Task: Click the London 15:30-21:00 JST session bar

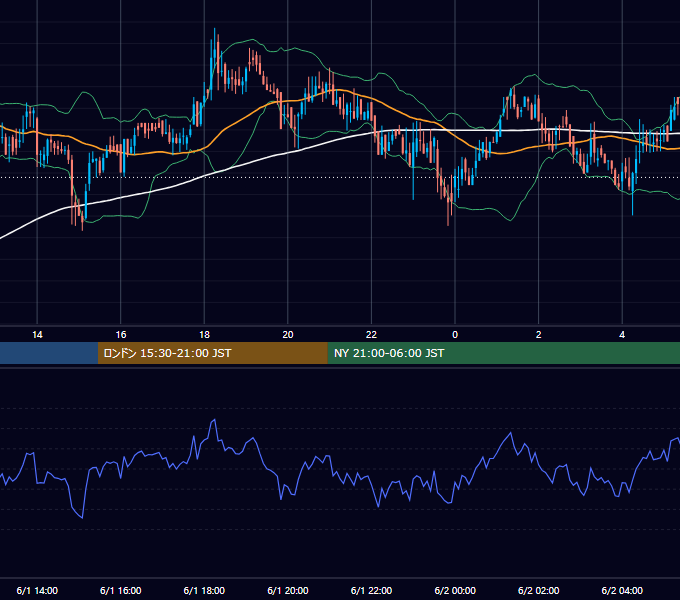Action: [x=212, y=353]
